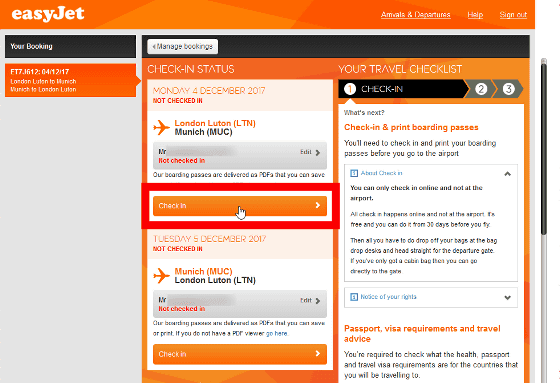The image size is (560, 383).
Task: Click the Notice of your rights label
Action: [388, 297]
